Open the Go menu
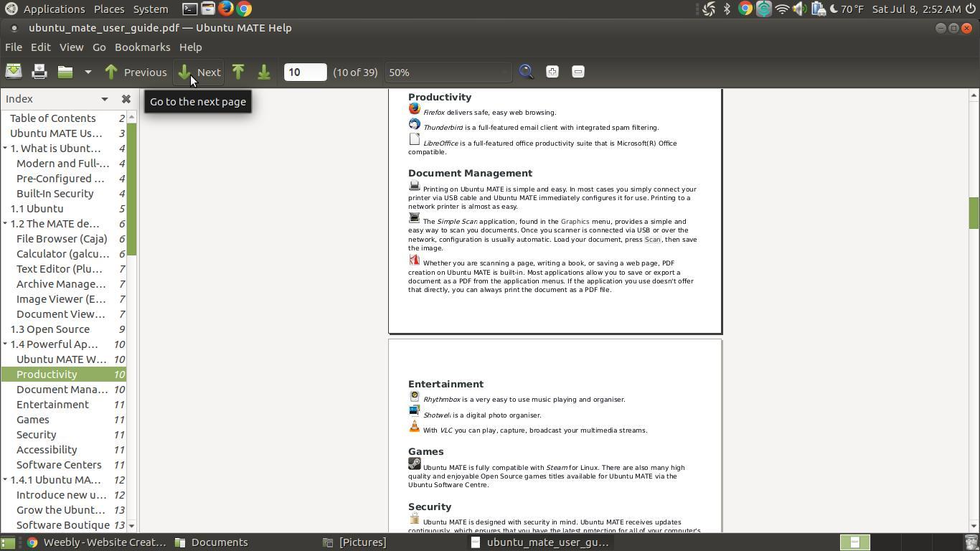 point(99,47)
